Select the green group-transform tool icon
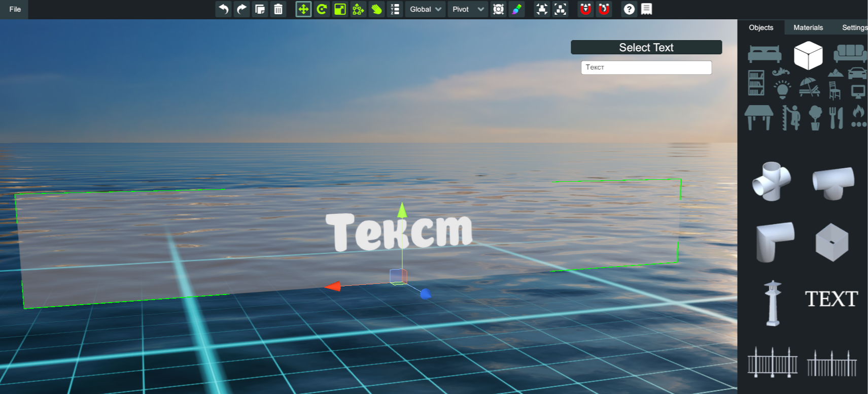Screen dimensions: 868x394 pos(358,9)
